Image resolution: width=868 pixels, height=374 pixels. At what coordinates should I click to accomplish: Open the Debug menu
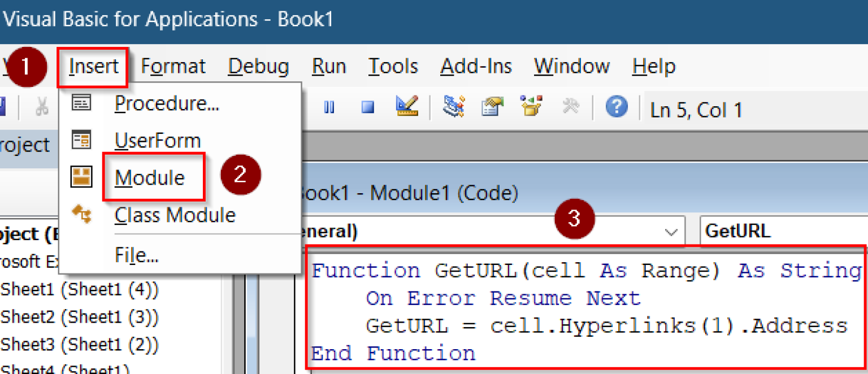click(x=258, y=67)
